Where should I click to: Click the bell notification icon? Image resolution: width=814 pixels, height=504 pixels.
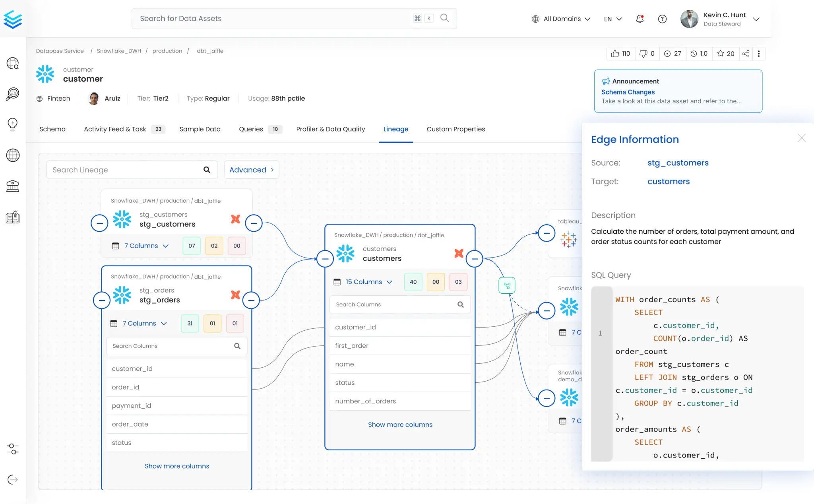click(x=640, y=19)
